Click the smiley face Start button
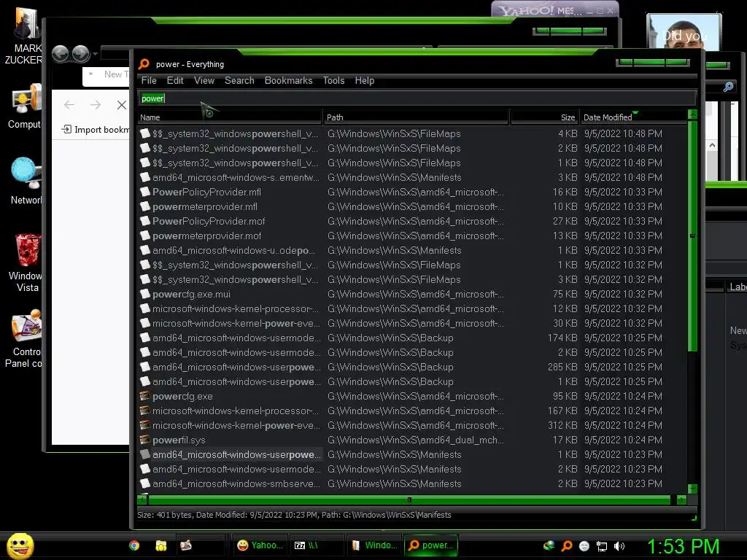The image size is (747, 560). tap(20, 545)
